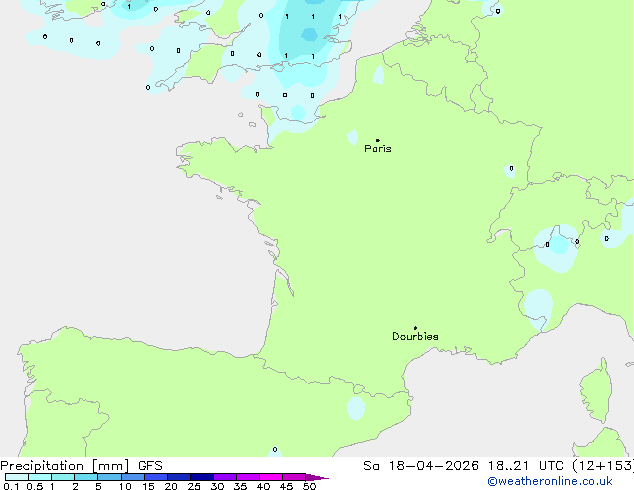Pick the 25–30 mm dark navy legend swatch
Screen dimensions: 634x490
[x=202, y=477]
